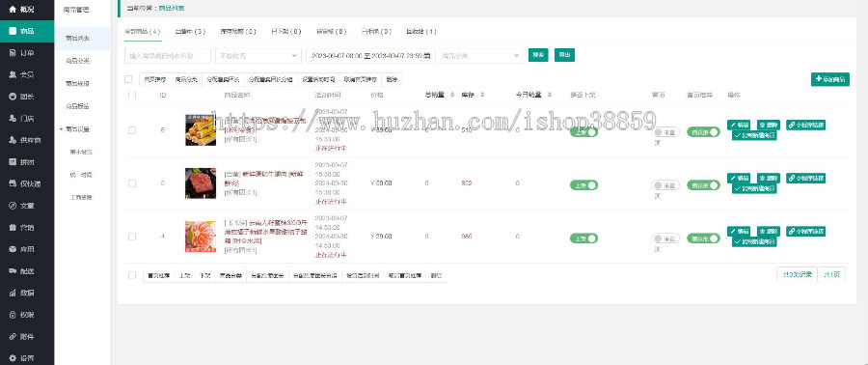
Task: Click mini-program link button for product ID 4
Action: pyautogui.click(x=805, y=232)
